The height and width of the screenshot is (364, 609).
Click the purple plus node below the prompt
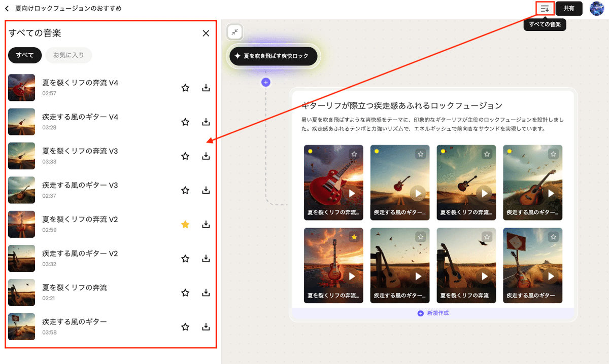[x=266, y=82]
